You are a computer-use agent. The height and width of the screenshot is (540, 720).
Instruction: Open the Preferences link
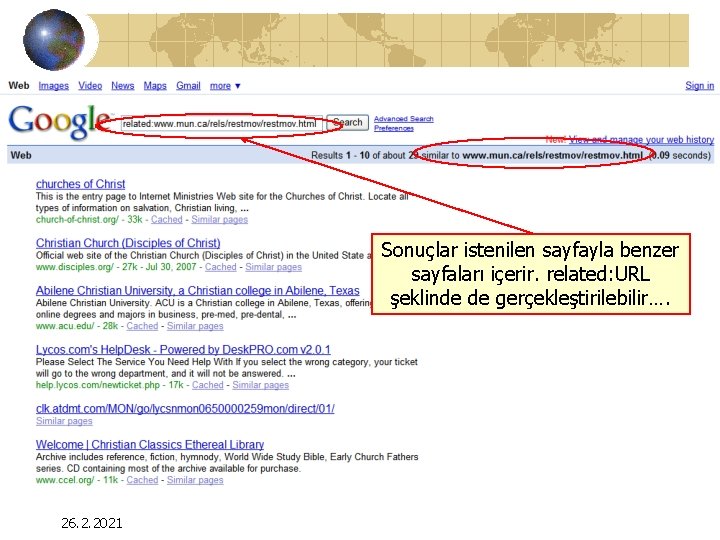(x=394, y=128)
